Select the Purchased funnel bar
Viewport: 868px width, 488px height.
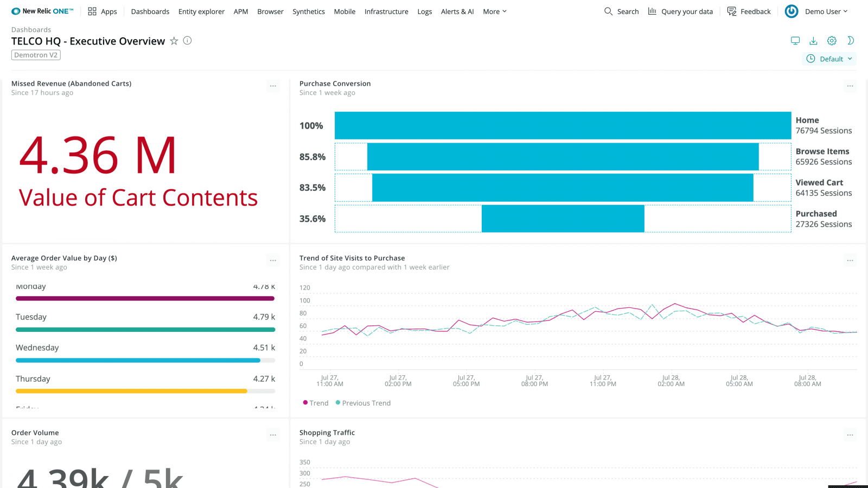[563, 219]
